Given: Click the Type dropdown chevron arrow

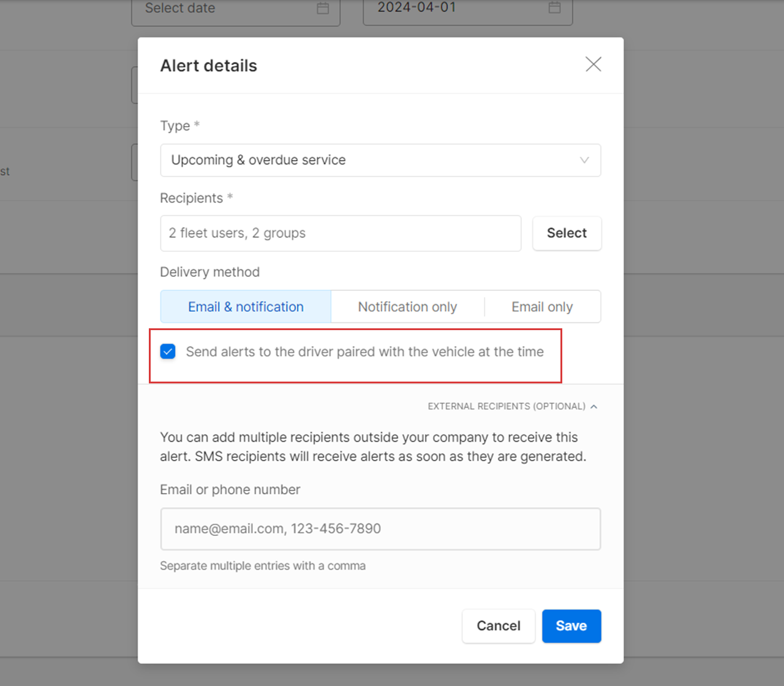Looking at the screenshot, I should 584,160.
